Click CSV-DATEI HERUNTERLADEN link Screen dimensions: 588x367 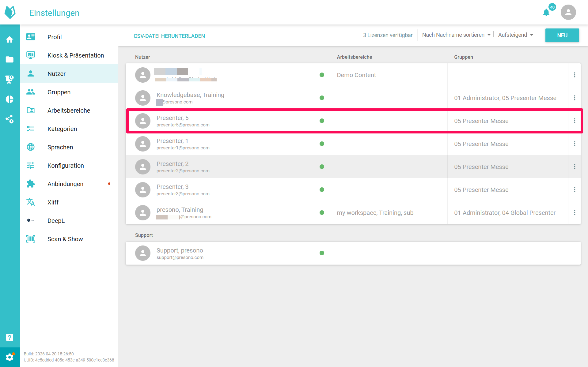(169, 36)
